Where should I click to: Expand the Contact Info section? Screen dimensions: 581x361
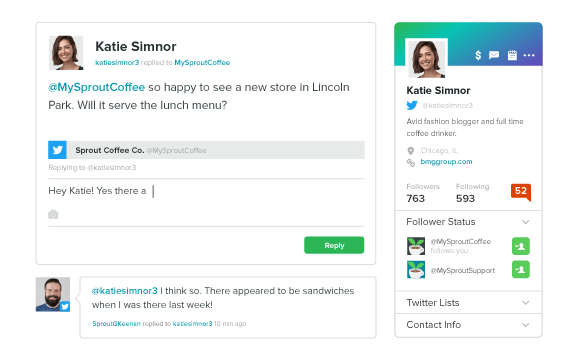[x=468, y=325]
